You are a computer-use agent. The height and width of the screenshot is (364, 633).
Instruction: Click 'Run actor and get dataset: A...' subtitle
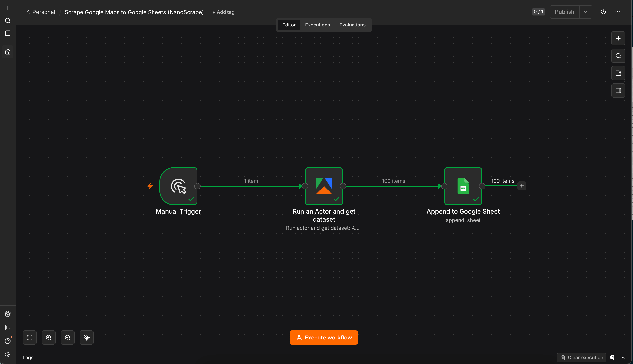tap(322, 228)
